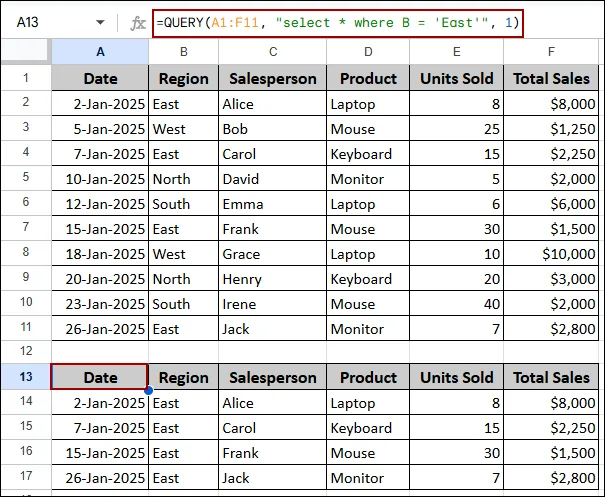Click the Region header cell in row 1
The width and height of the screenshot is (605, 497).
[184, 78]
